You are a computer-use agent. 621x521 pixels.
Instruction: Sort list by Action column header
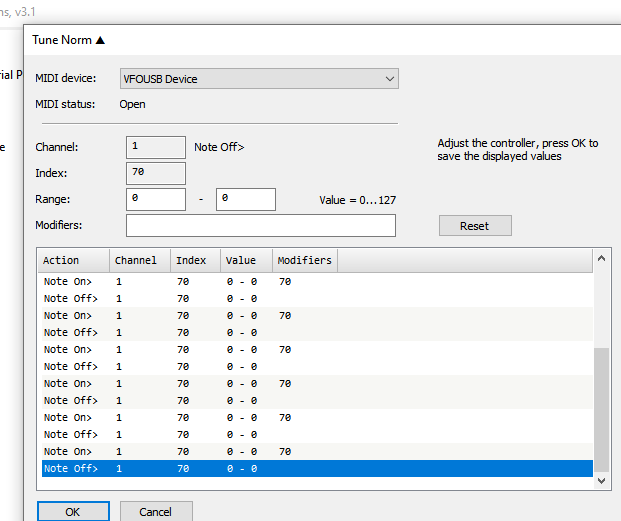73,260
